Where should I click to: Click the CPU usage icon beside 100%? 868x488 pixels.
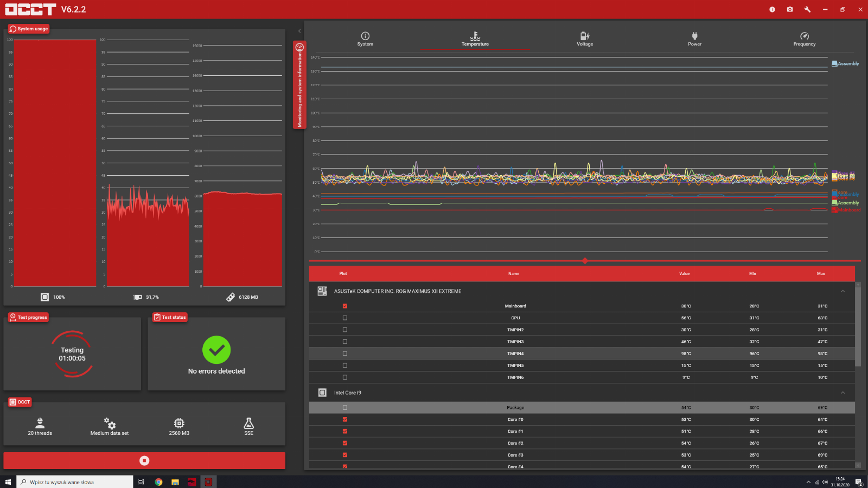tap(44, 297)
